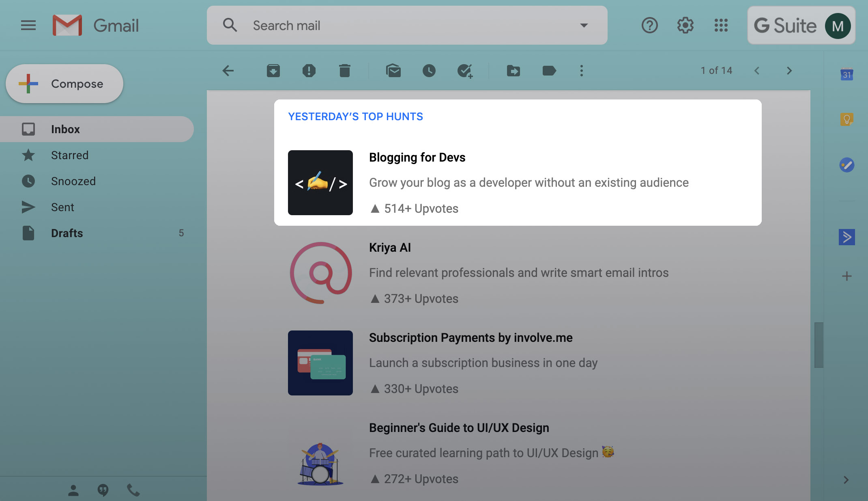Select the Inbox folder
Screen dimensions: 868x501
click(x=97, y=129)
